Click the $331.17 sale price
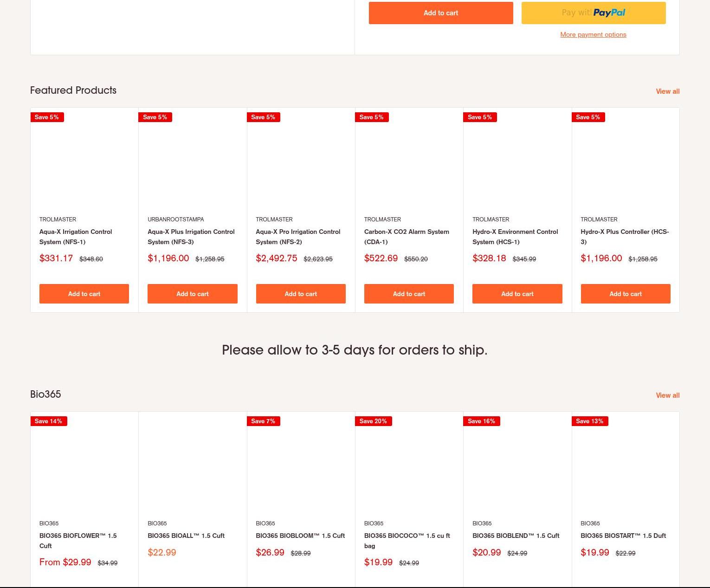 pyautogui.click(x=56, y=258)
